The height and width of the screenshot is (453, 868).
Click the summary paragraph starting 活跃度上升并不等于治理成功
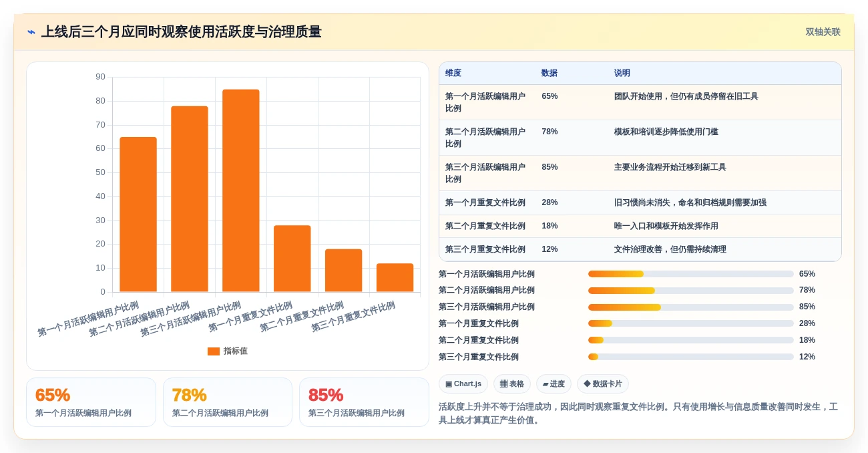[x=638, y=414]
